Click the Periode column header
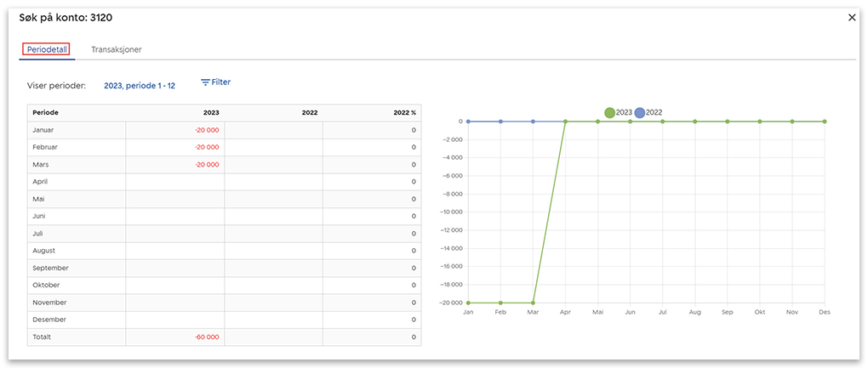The image size is (868, 368). click(46, 112)
